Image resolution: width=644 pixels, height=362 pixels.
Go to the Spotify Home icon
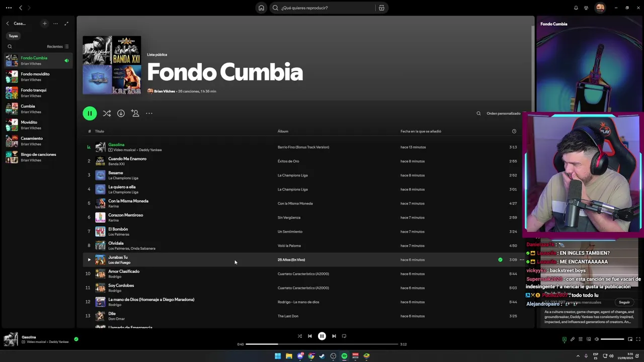[261, 8]
